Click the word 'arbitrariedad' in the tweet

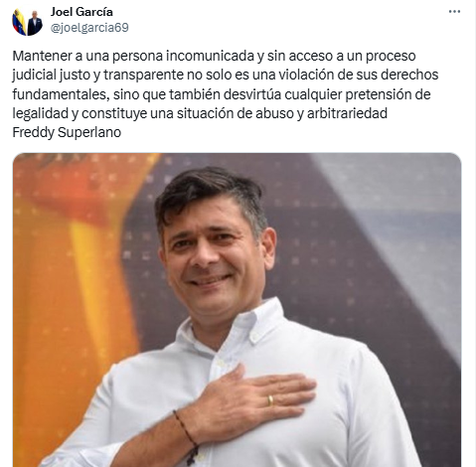pyautogui.click(x=347, y=113)
